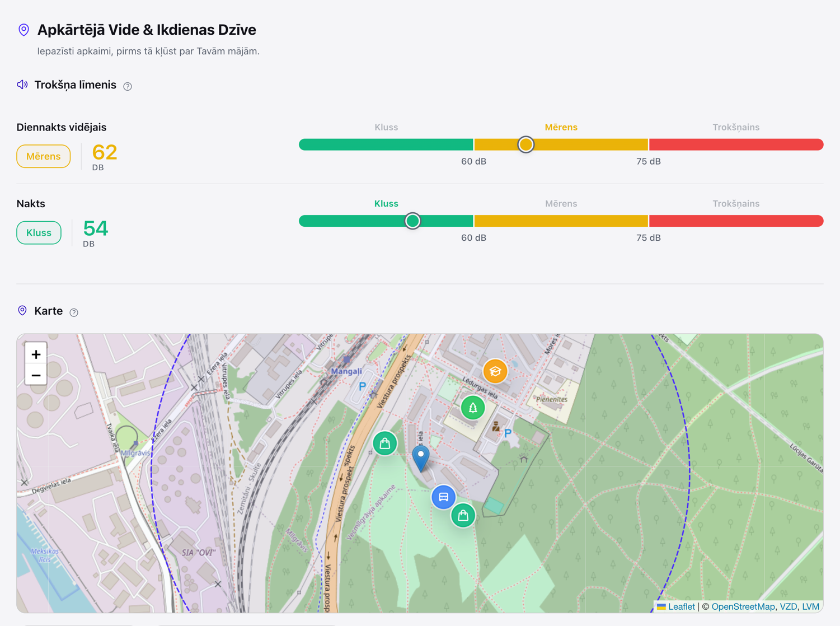Click the green segment of the Diennakts noise bar
This screenshot has width=840, height=626.
386,144
